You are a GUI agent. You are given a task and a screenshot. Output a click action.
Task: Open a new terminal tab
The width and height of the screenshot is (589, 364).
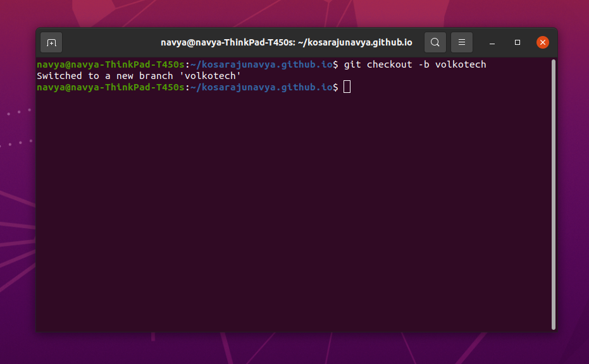pos(51,42)
